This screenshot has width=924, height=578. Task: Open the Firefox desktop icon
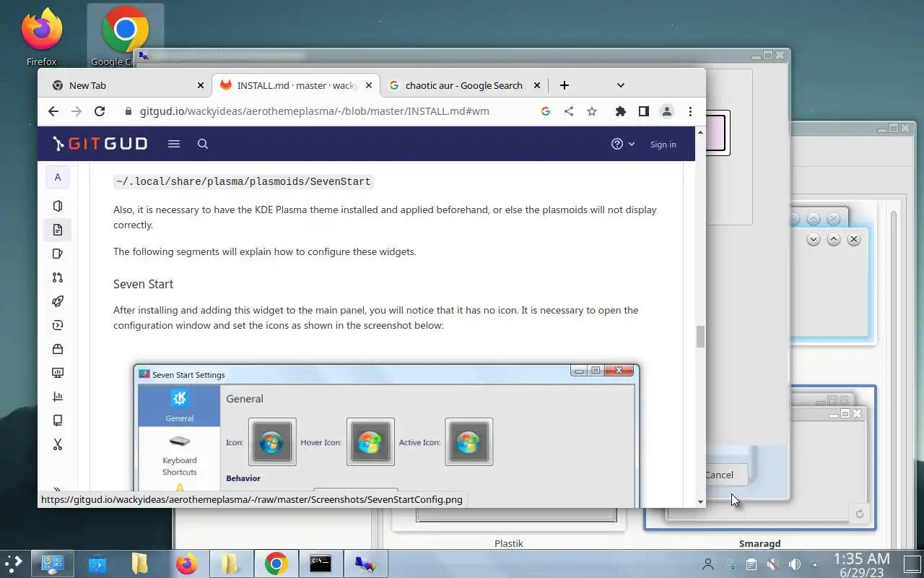click(x=42, y=36)
